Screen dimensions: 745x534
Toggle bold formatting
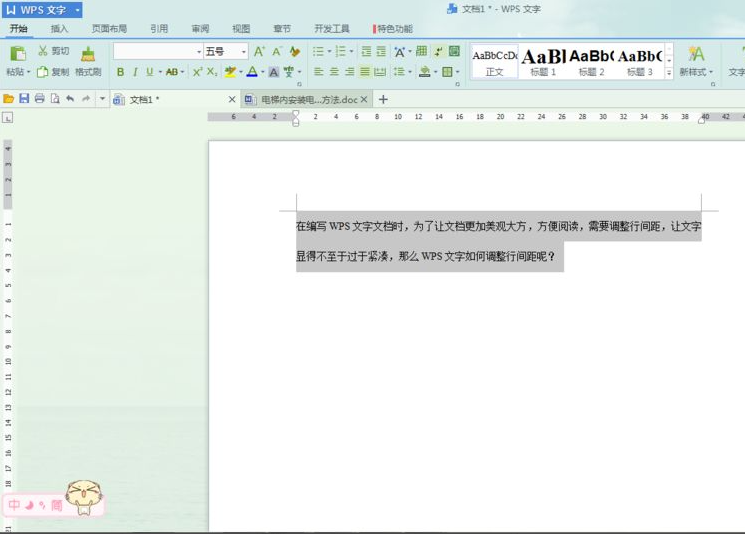120,72
